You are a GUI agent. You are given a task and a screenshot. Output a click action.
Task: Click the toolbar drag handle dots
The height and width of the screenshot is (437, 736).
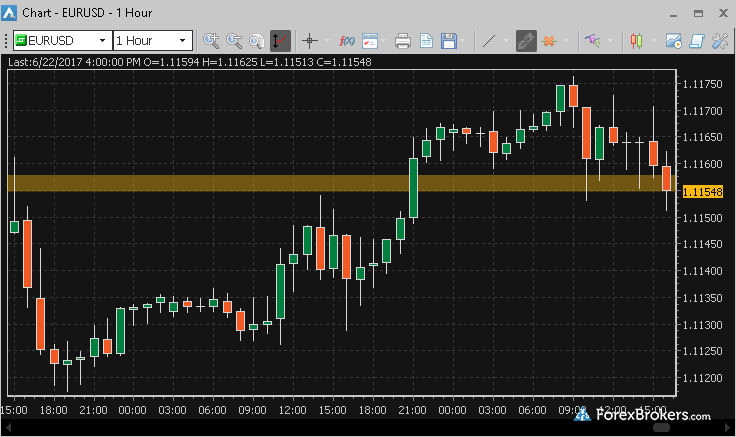pos(6,41)
